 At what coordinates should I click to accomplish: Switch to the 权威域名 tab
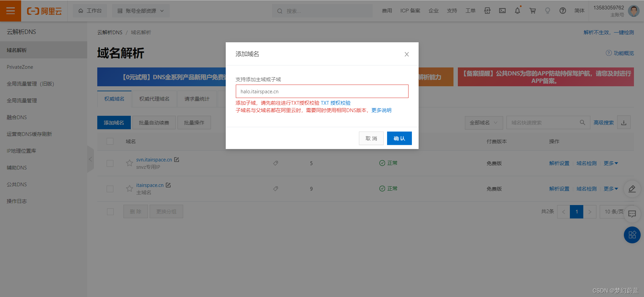tap(114, 99)
